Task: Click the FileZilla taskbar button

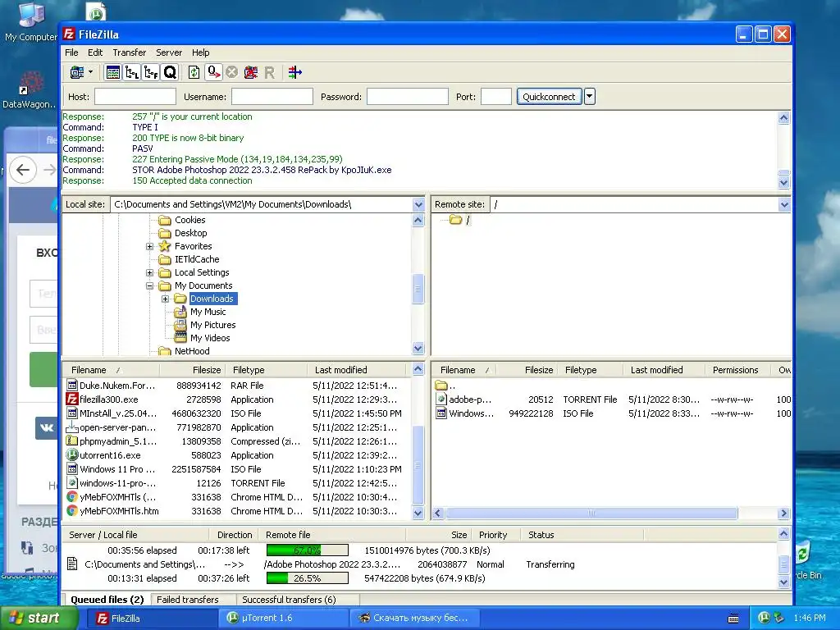Action: point(153,619)
